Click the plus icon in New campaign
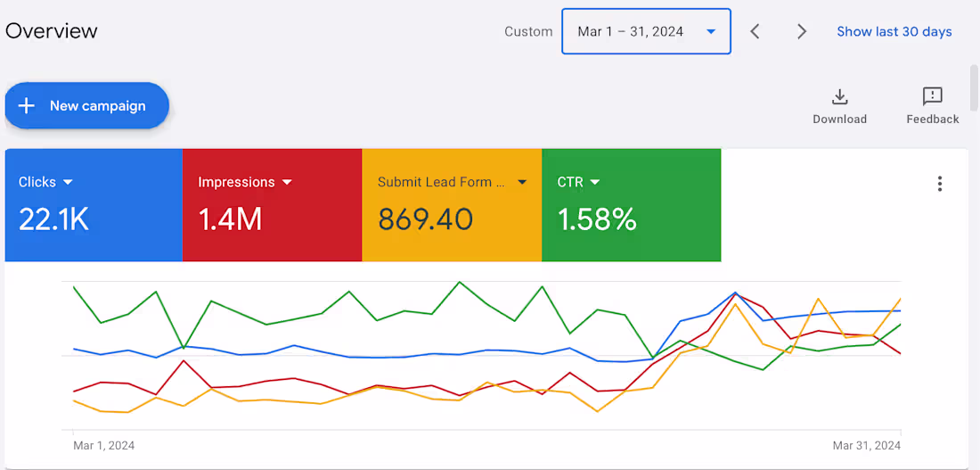This screenshot has height=470, width=980. [26, 106]
